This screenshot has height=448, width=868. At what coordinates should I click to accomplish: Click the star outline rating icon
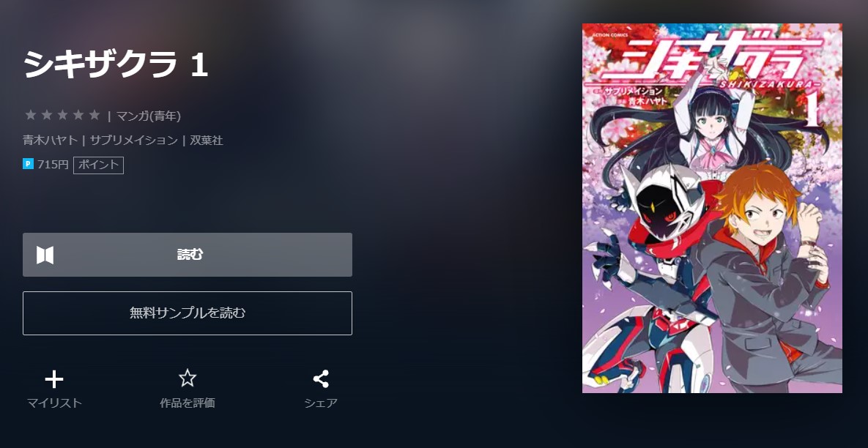point(188,378)
